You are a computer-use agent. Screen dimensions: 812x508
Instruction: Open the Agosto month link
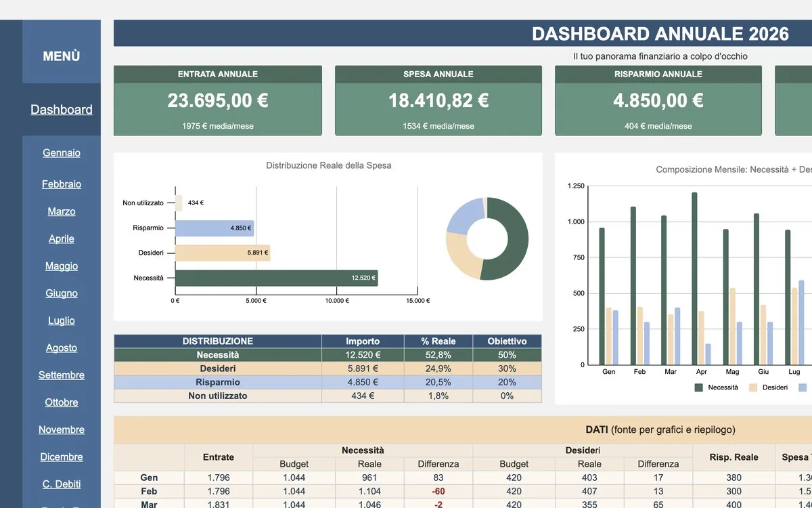[62, 347]
